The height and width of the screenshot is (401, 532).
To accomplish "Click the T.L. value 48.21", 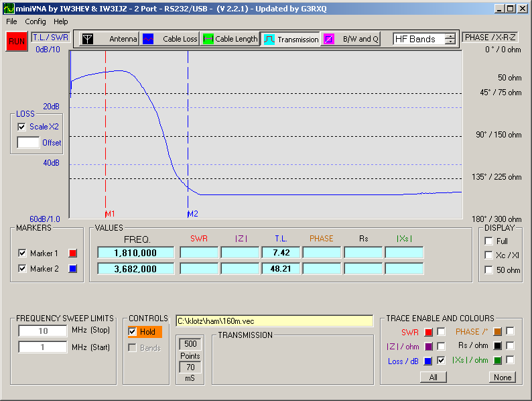I will tap(281, 269).
